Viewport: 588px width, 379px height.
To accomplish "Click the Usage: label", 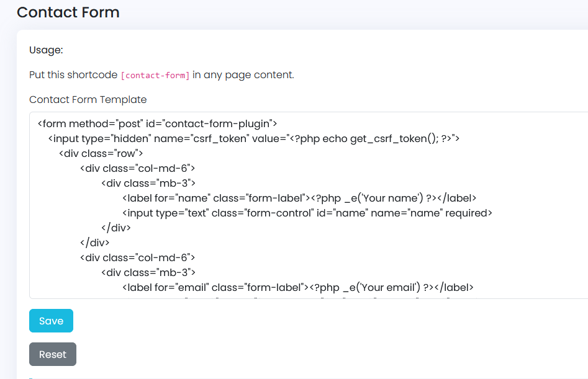I will click(x=46, y=50).
